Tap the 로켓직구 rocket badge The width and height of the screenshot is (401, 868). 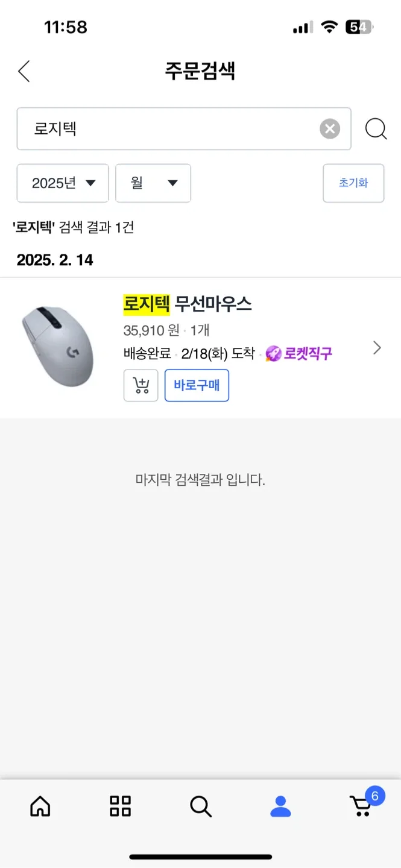299,353
